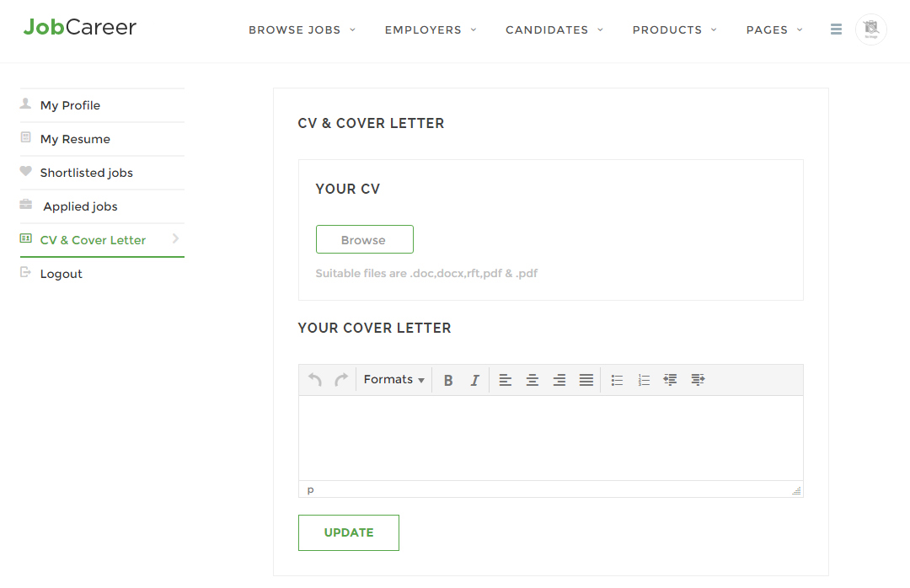Viewport: 910px width, 588px height.
Task: Toggle italic formatting in cover letter editor
Action: tap(474, 380)
